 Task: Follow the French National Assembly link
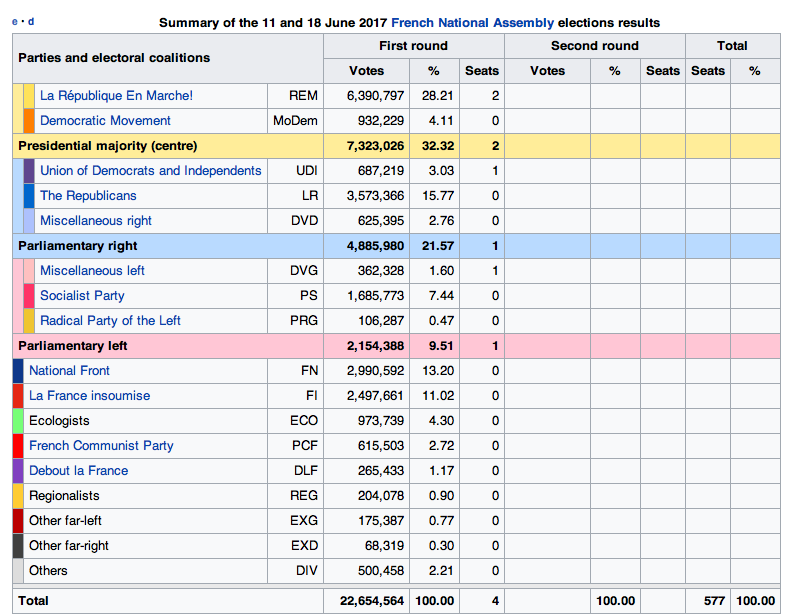pos(472,23)
